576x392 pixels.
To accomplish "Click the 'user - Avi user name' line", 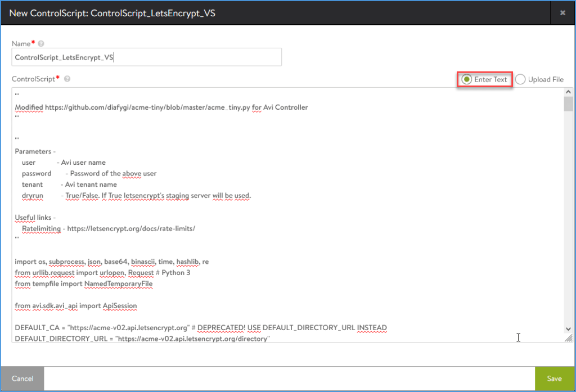I will (64, 163).
